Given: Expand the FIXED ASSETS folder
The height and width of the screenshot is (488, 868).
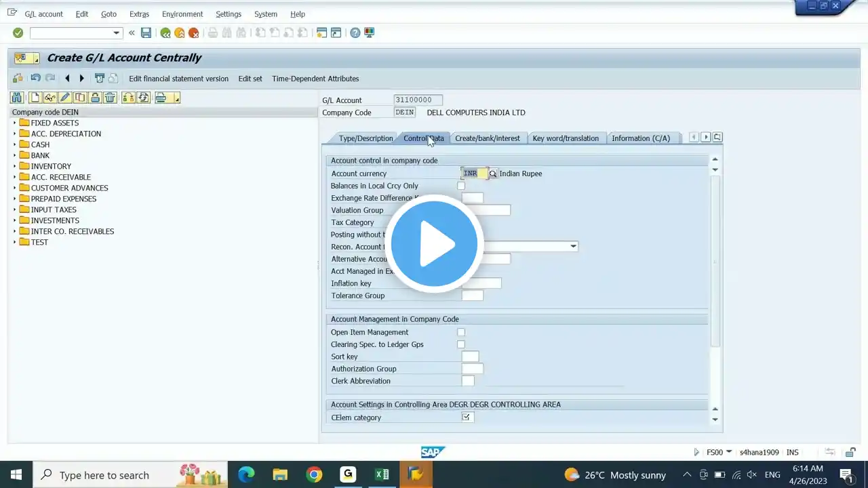Looking at the screenshot, I should tap(14, 123).
